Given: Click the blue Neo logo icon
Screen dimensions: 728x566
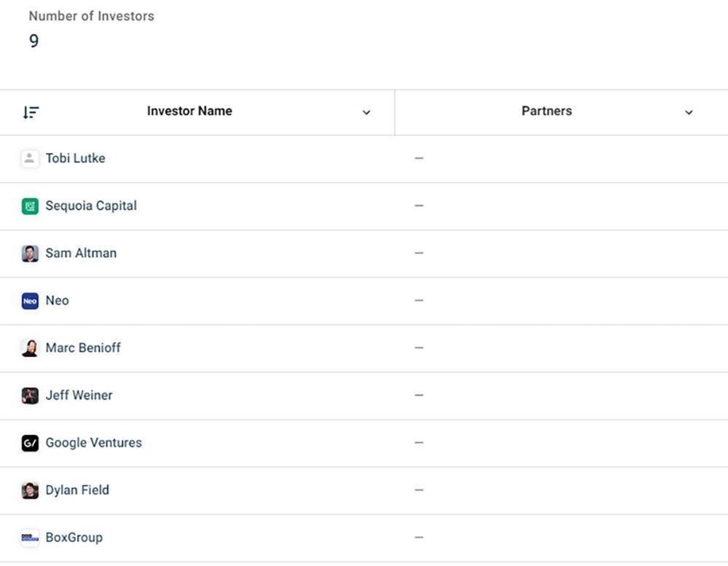Looking at the screenshot, I should pyautogui.click(x=30, y=301).
